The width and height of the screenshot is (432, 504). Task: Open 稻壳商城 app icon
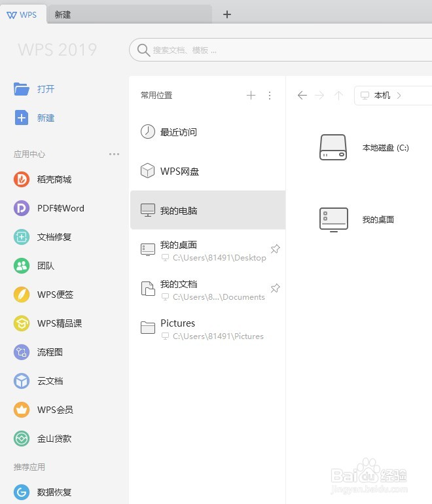click(22, 179)
